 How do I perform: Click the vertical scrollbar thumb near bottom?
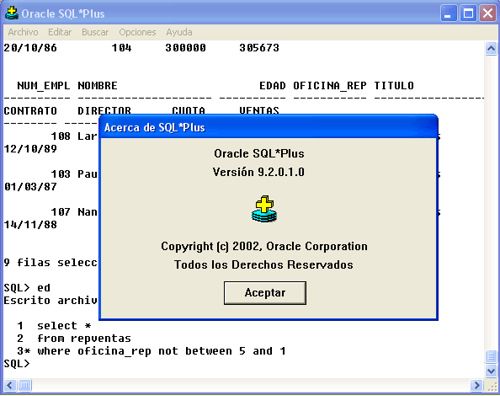click(491, 357)
